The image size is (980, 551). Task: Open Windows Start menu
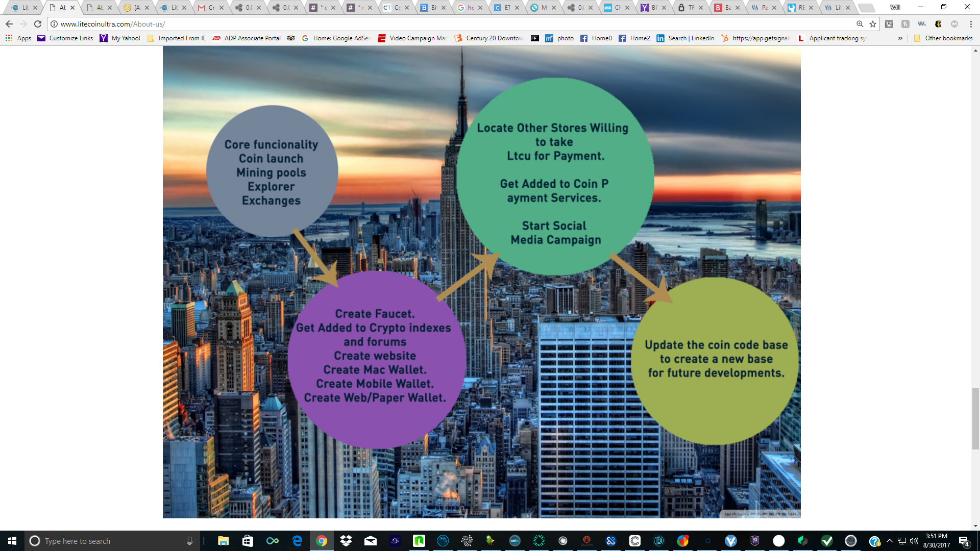pos(12,541)
